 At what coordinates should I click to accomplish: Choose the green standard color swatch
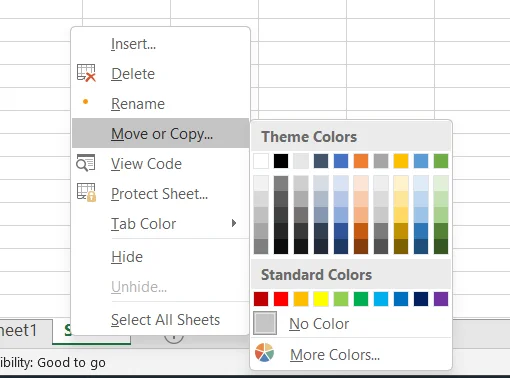pyautogui.click(x=361, y=299)
